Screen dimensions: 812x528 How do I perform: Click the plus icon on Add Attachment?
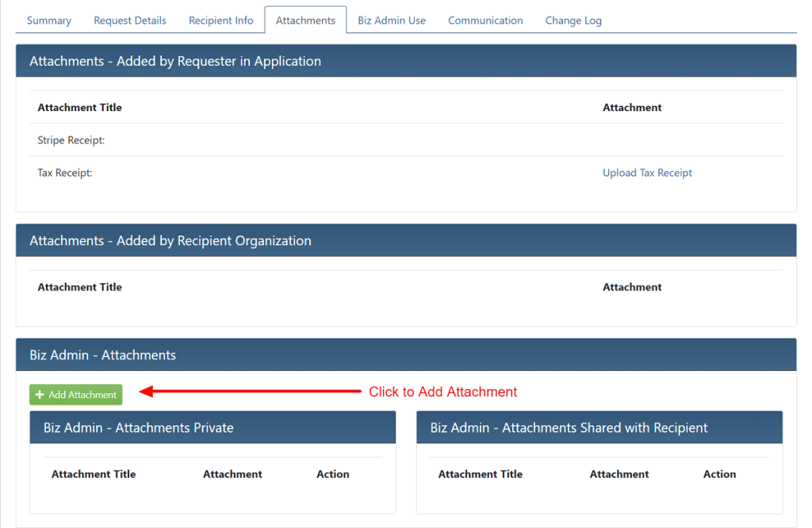pyautogui.click(x=40, y=395)
